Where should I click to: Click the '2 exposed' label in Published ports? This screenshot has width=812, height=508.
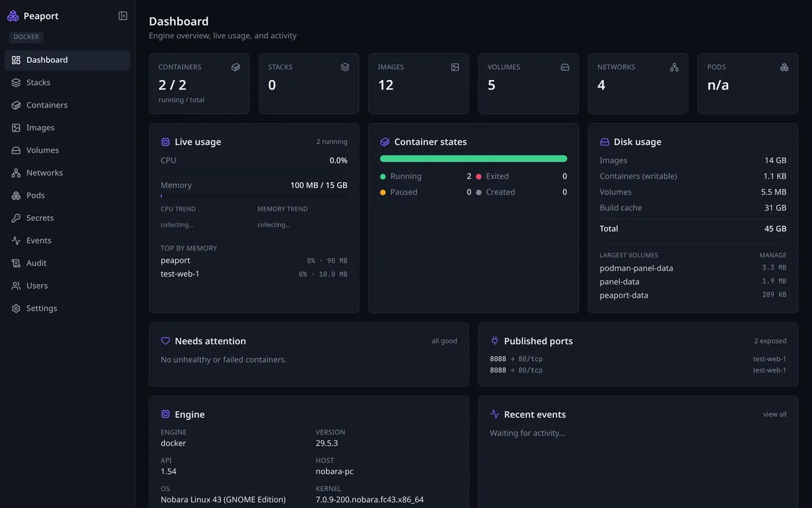click(770, 341)
